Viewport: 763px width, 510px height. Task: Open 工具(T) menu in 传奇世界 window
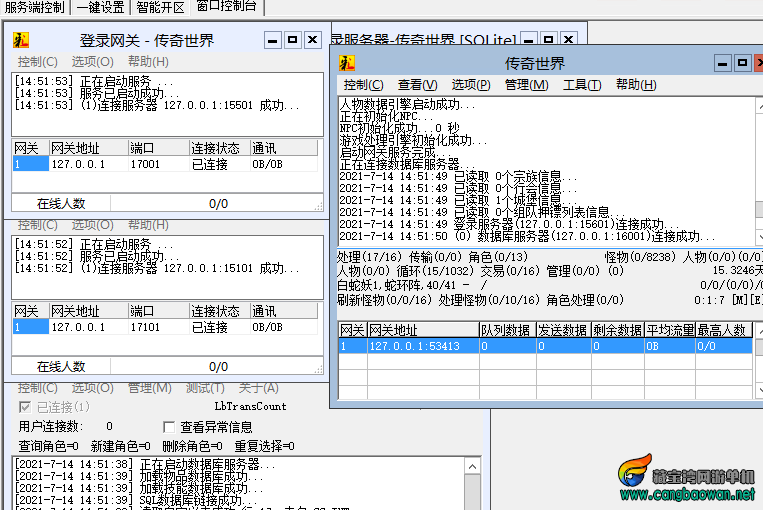(x=582, y=85)
